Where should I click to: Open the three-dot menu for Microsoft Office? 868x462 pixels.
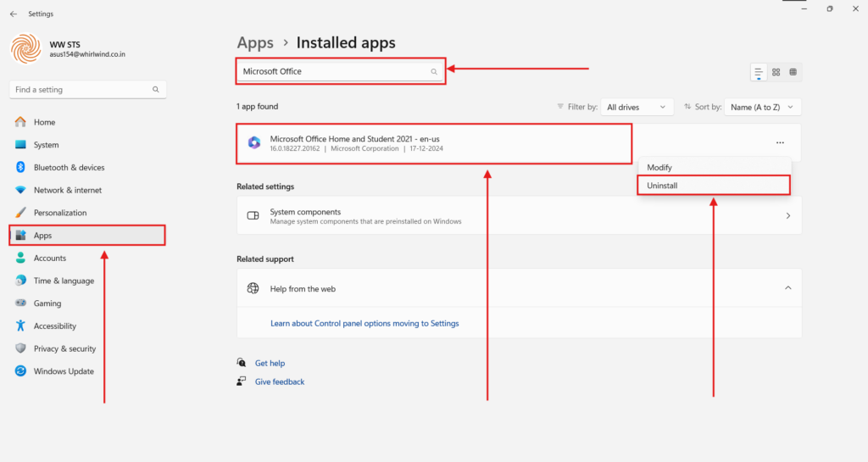780,142
